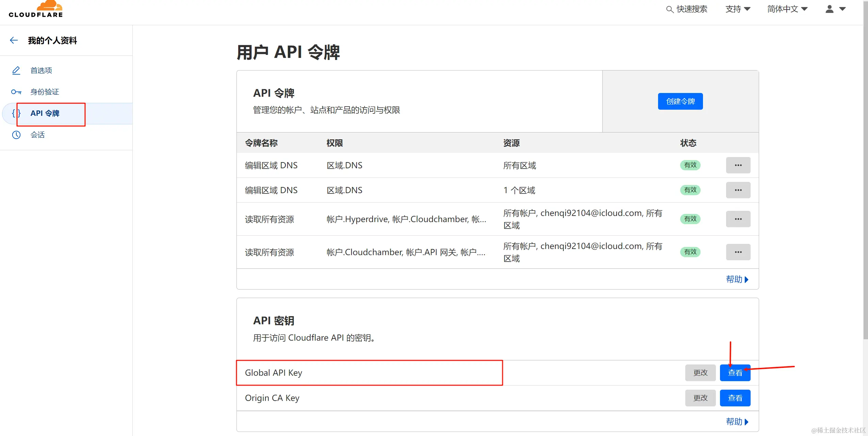868x436 pixels.
Task: Click the curly braces API 令牌 icon
Action: 16,113
